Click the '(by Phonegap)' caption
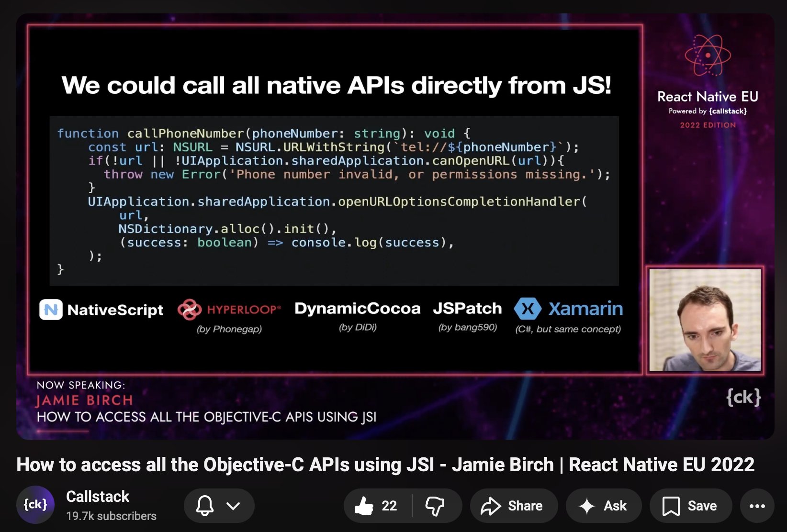 (229, 329)
